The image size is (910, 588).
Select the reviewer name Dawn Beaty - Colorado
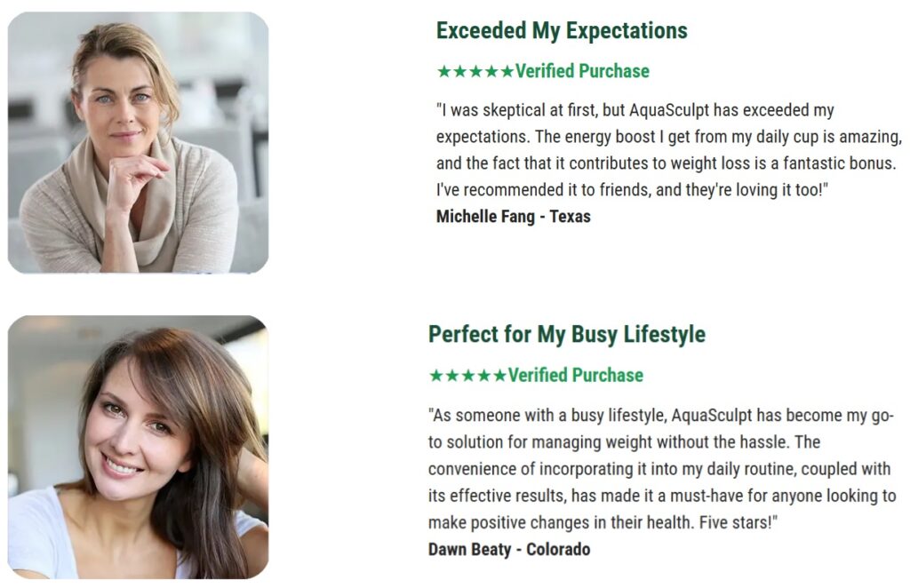tap(509, 550)
